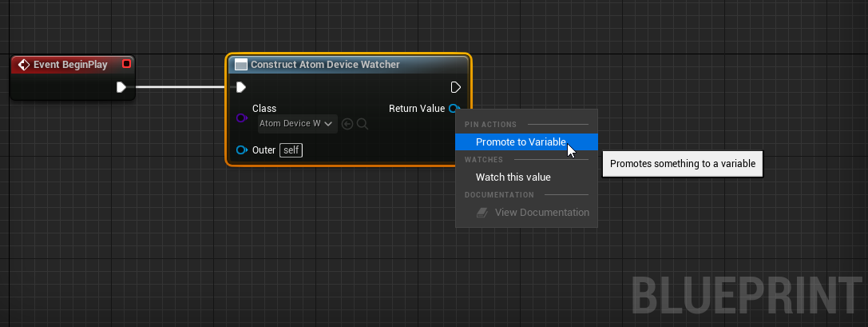Select Construct Atom Device Watcher node header
This screenshot has width=868, height=327.
point(349,65)
